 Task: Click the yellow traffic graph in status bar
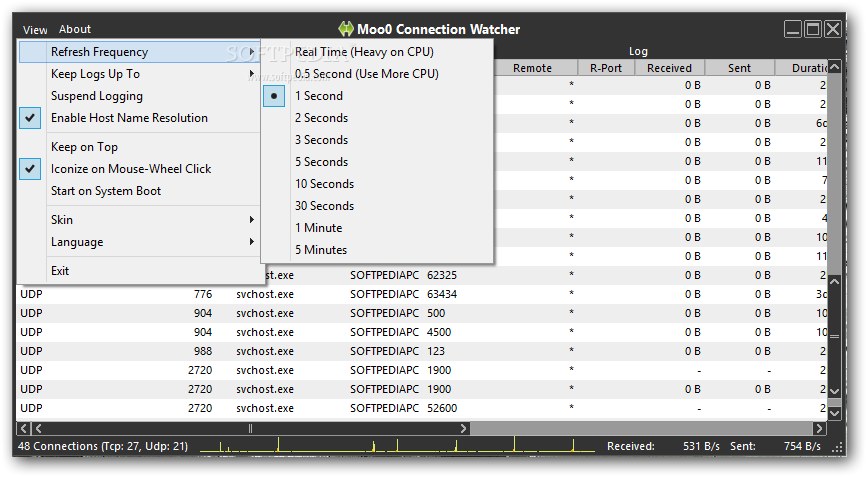(x=397, y=445)
